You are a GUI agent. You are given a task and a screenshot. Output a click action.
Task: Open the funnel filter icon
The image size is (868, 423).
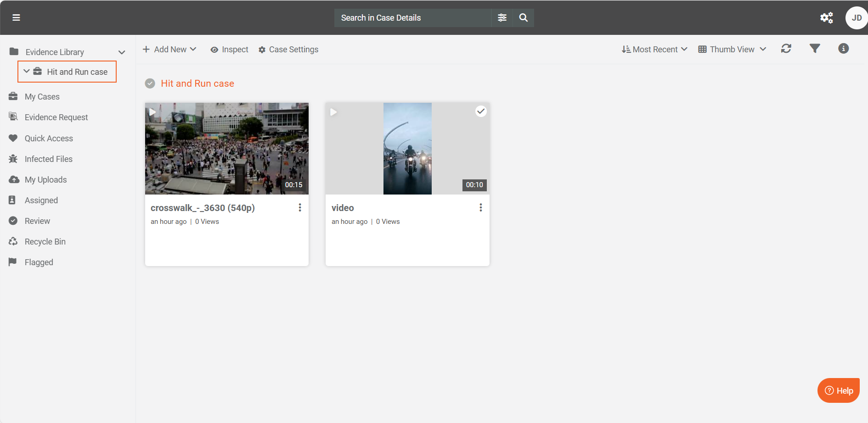pyautogui.click(x=814, y=49)
